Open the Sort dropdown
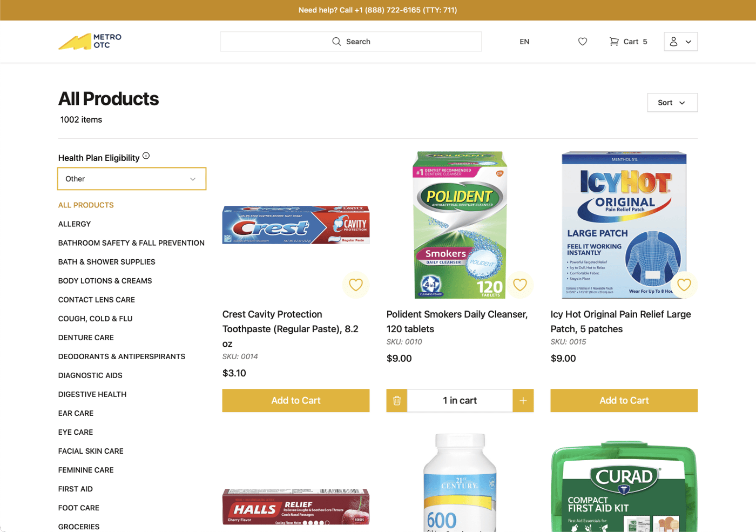This screenshot has width=756, height=532. [672, 103]
